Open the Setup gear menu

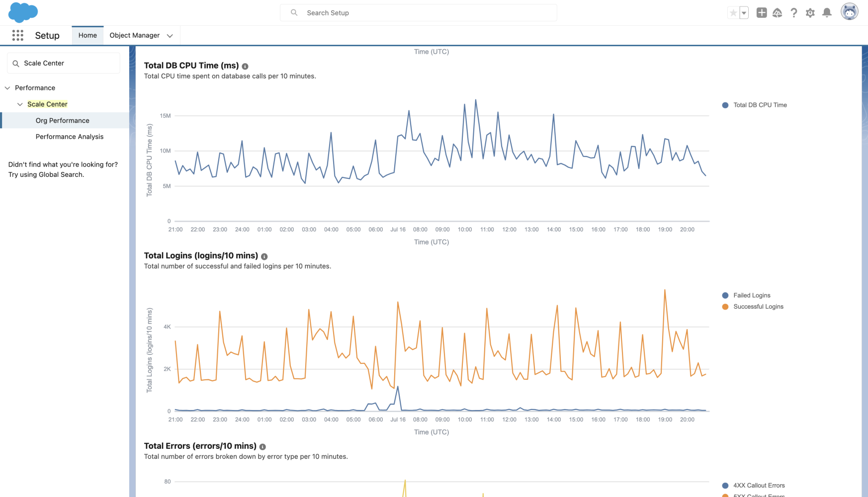pyautogui.click(x=810, y=12)
